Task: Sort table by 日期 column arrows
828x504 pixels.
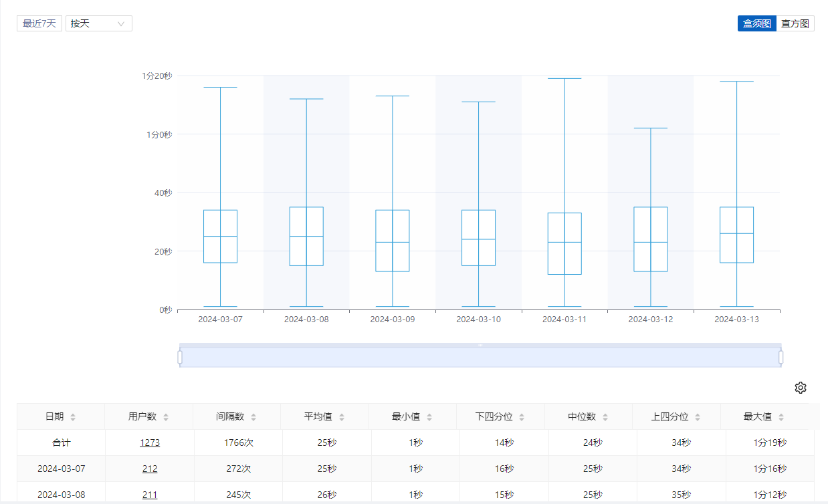Action: (73, 417)
